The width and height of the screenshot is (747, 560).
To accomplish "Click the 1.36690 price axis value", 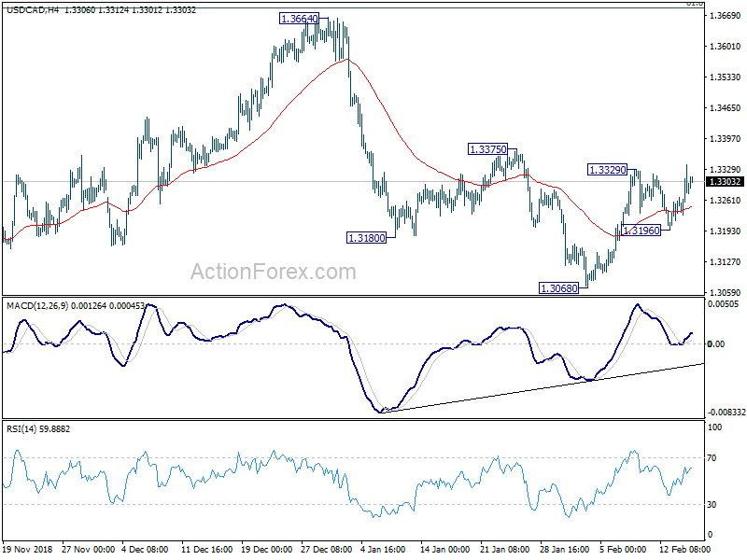I will pos(726,16).
